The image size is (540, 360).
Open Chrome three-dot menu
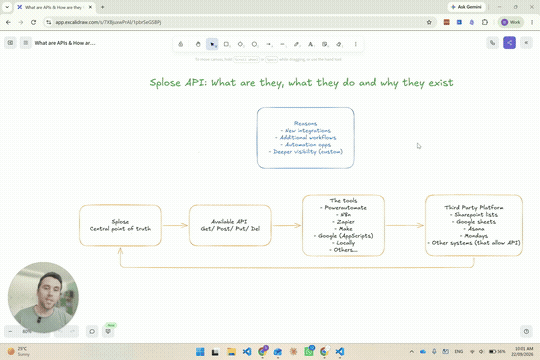click(x=532, y=22)
